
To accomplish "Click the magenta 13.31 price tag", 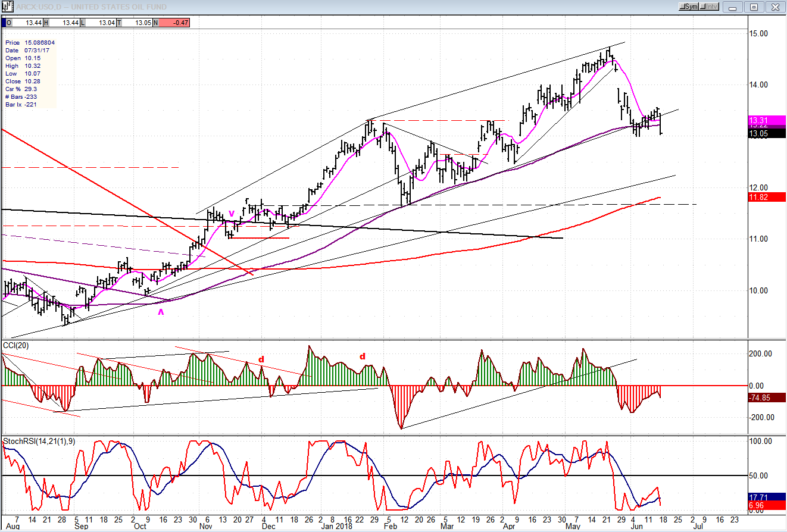I will pos(767,120).
